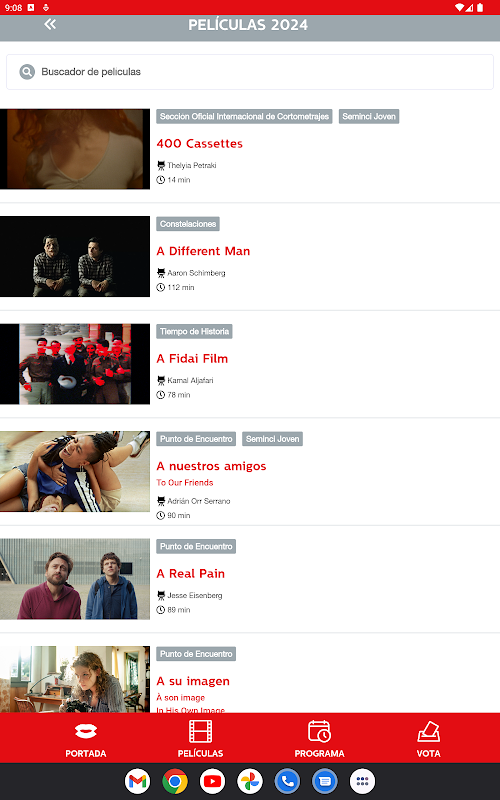This screenshot has height=800, width=500.
Task: Tap the double-chevron back icon
Action: [50, 24]
